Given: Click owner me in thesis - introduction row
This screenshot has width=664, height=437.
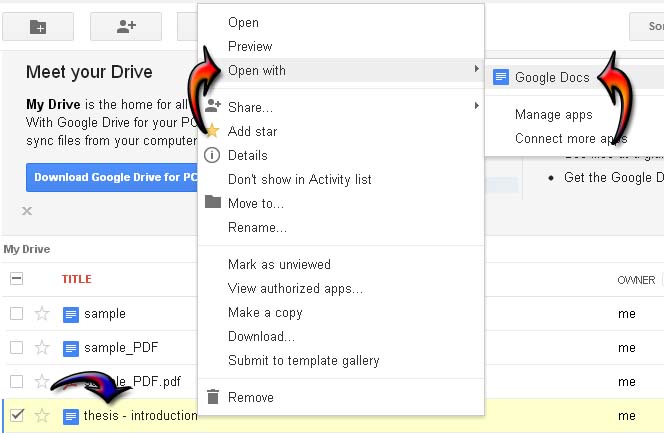Looking at the screenshot, I should (627, 416).
